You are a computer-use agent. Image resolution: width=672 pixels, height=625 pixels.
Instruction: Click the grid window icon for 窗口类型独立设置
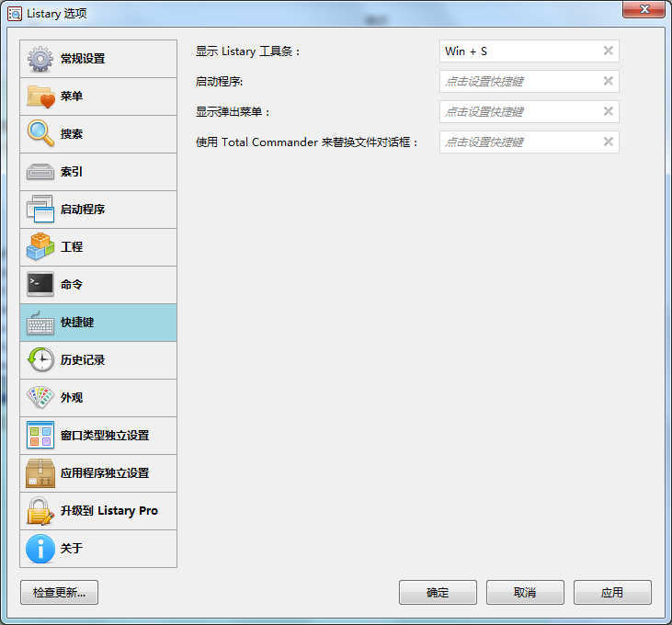(40, 436)
